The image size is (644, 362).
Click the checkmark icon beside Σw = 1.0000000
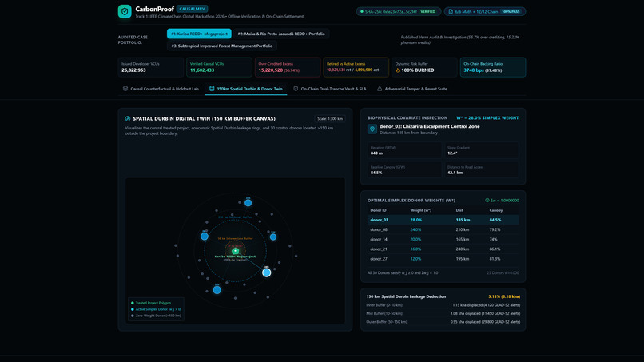(x=487, y=200)
